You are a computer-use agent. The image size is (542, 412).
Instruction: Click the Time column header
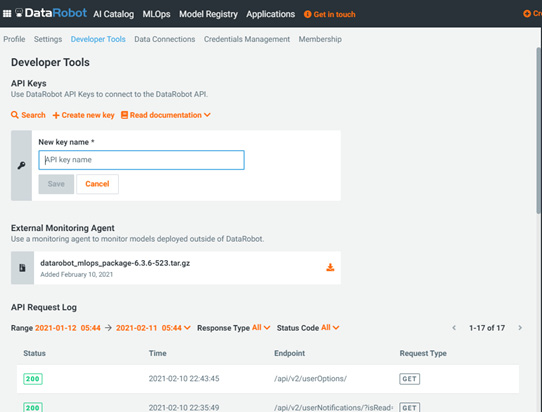pos(157,353)
